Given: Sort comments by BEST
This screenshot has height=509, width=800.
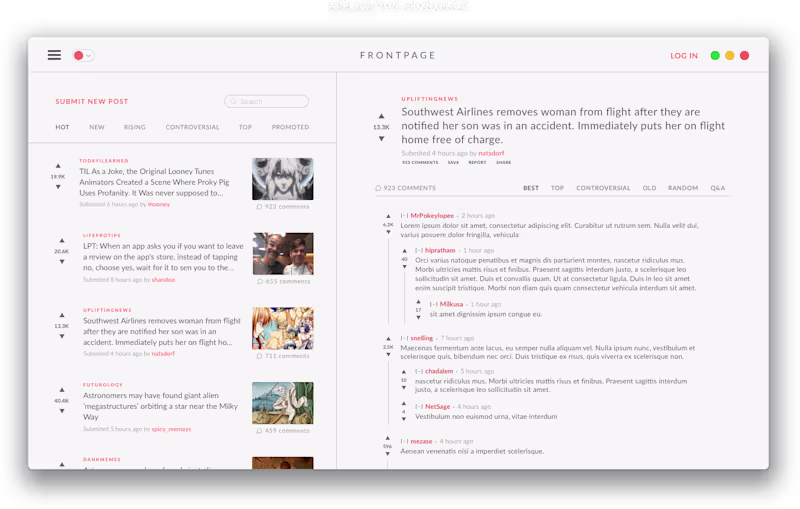Looking at the screenshot, I should [531, 188].
